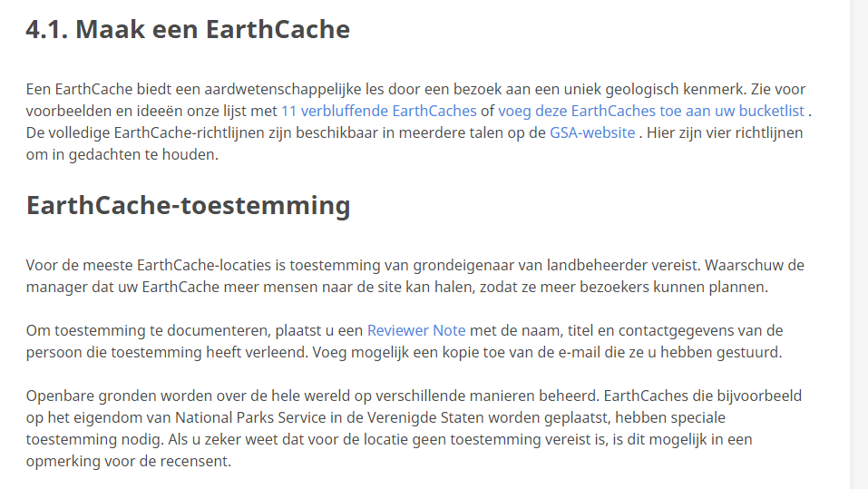Image resolution: width=868 pixels, height=489 pixels.
Task: Click the "EarthCache-toestemming" heading
Action: pyautogui.click(x=188, y=205)
